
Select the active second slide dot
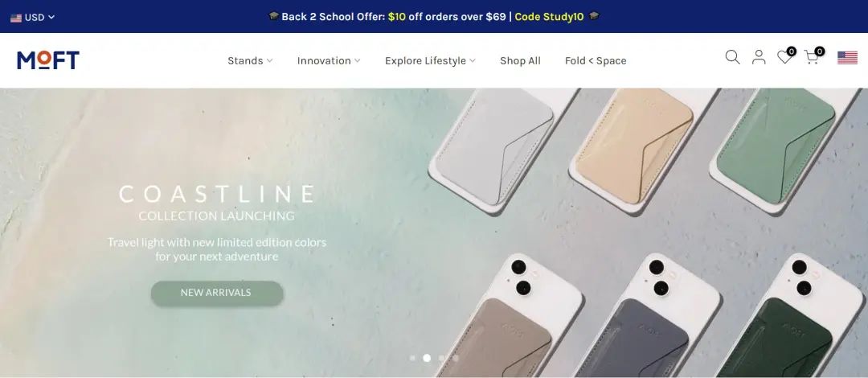tap(427, 358)
